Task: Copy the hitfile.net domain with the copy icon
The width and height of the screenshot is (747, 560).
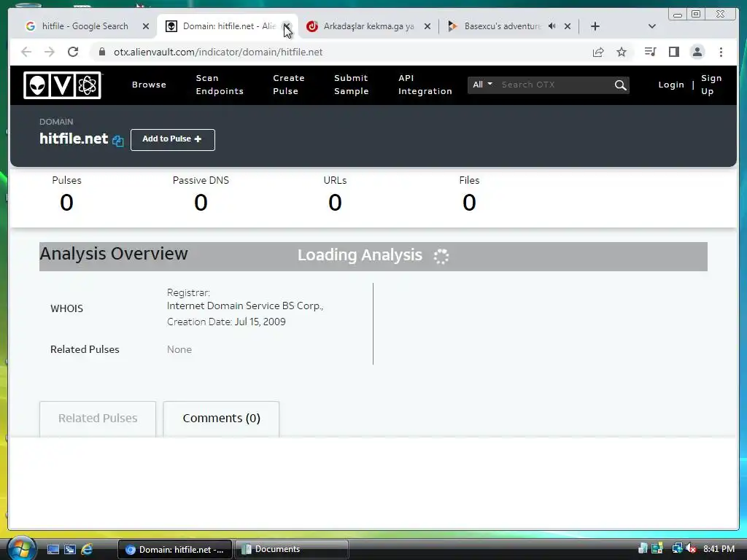Action: click(x=118, y=141)
